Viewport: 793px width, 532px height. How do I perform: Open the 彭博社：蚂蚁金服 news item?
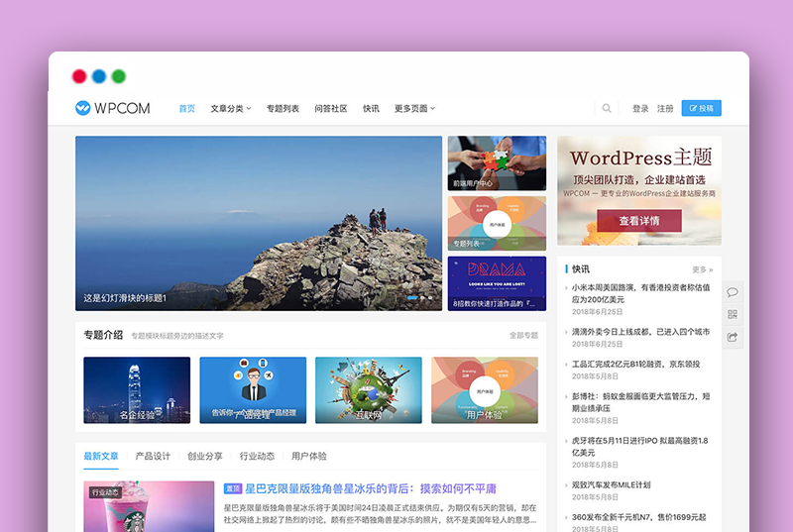640,402
